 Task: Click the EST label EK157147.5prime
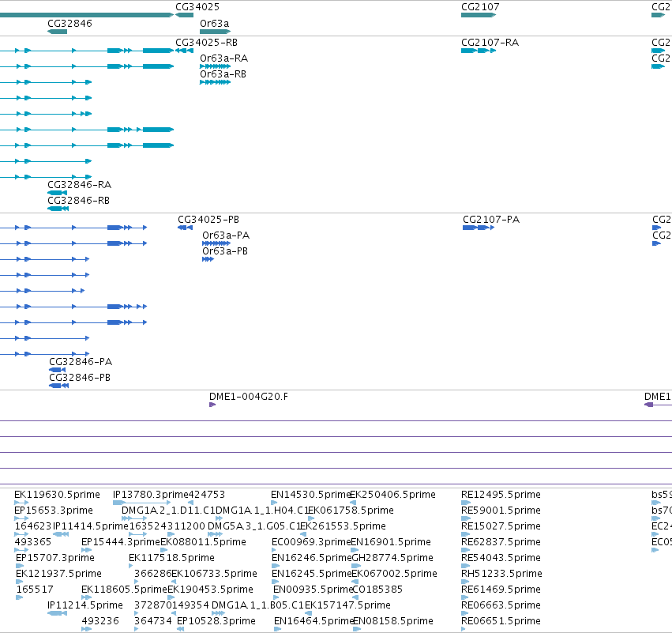tap(347, 605)
